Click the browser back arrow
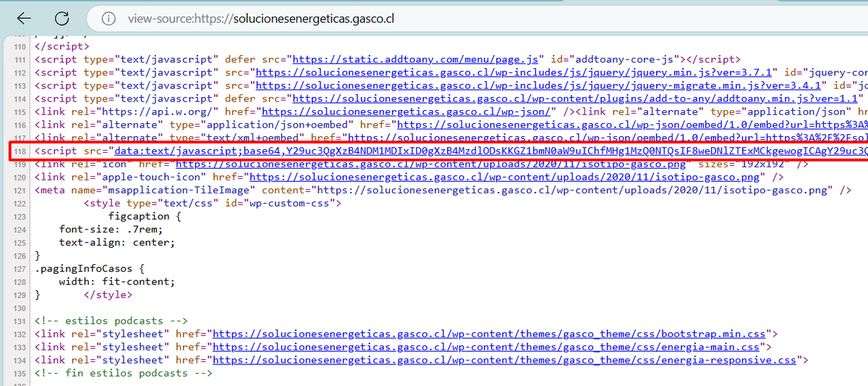The image size is (868, 386). 24,18
